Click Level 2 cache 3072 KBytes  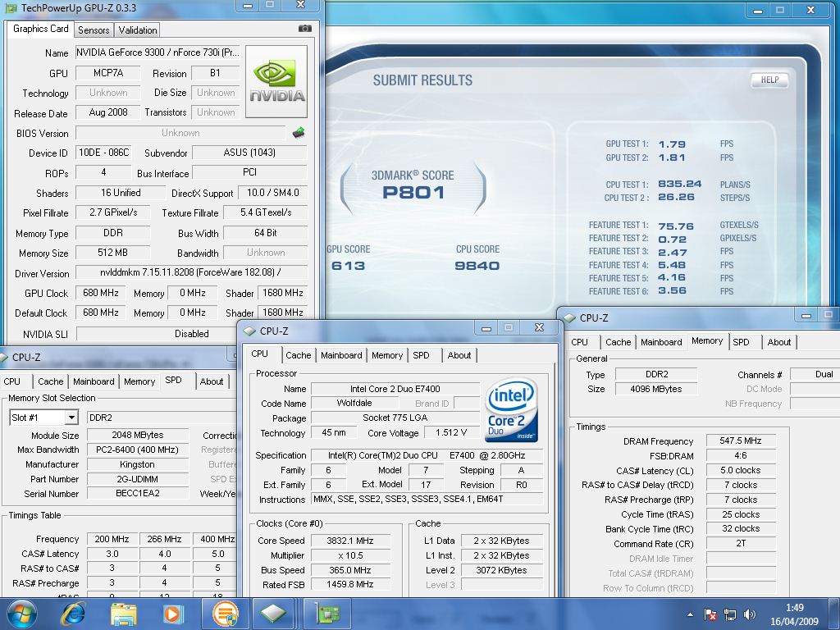coord(501,570)
